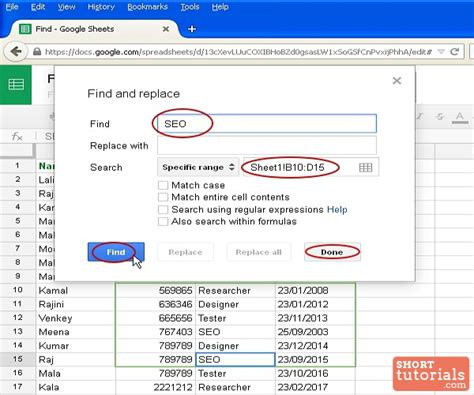Enable the Match case checkbox
Image resolution: width=474 pixels, height=395 pixels.
click(163, 185)
